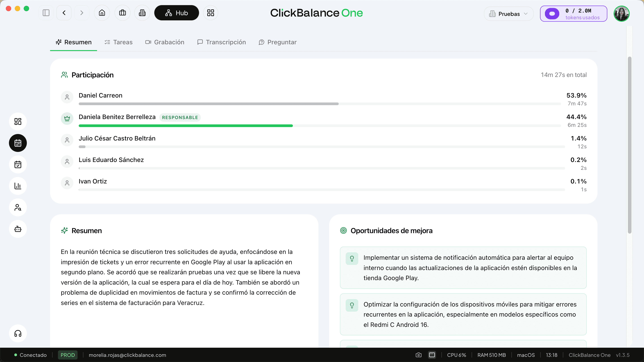Switch to the Transcripción tab
Screen dimensions: 644x362
coord(222,42)
